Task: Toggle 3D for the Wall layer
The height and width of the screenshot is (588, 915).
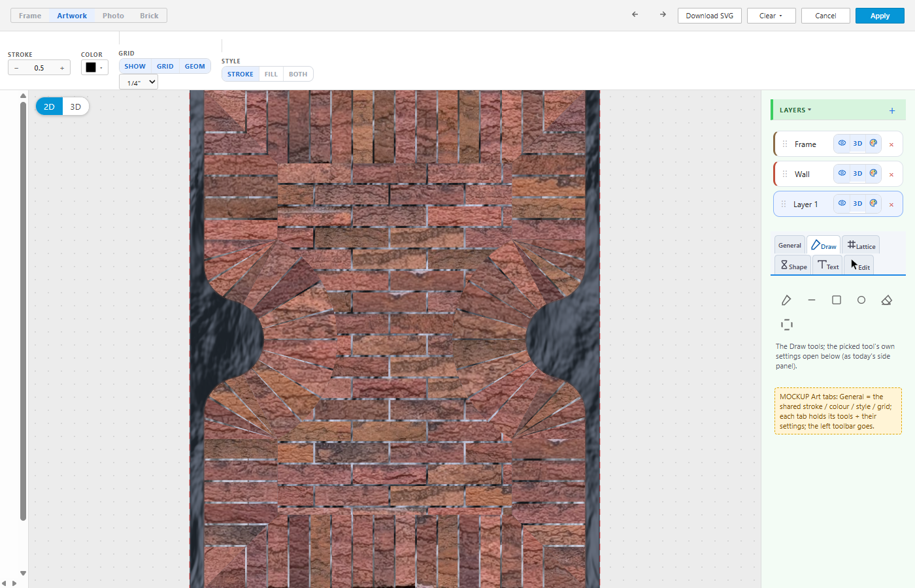Action: click(x=857, y=173)
